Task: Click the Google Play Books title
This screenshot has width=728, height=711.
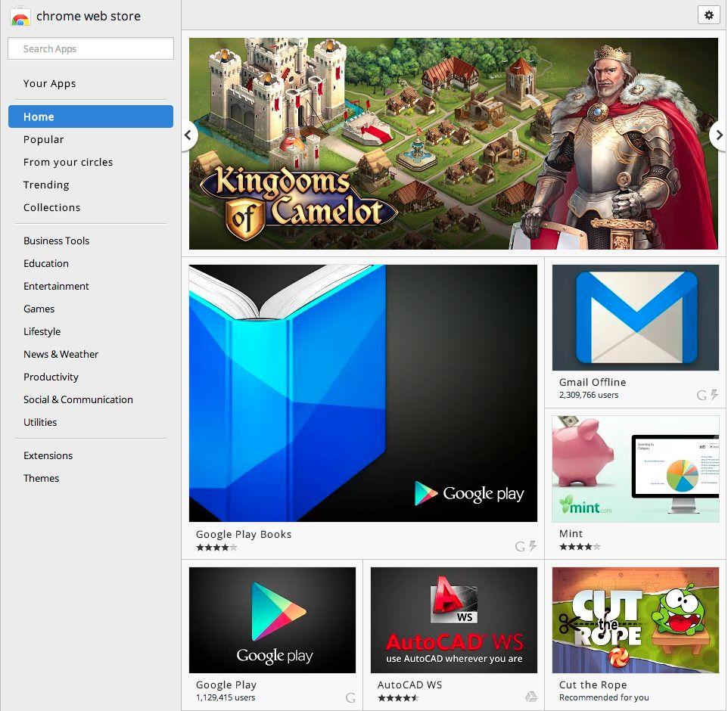Action: (244, 534)
